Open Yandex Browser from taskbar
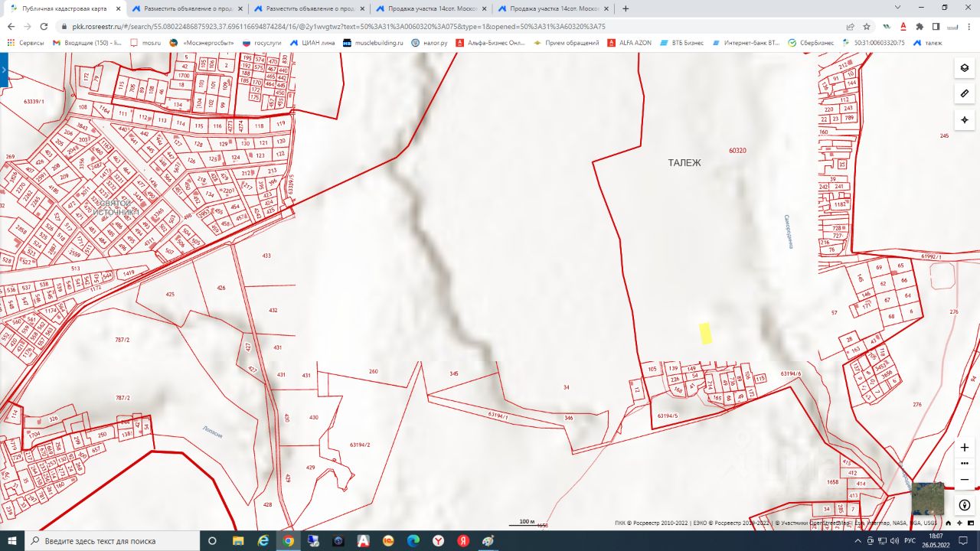Viewport: 980px width, 551px height. pos(438,540)
